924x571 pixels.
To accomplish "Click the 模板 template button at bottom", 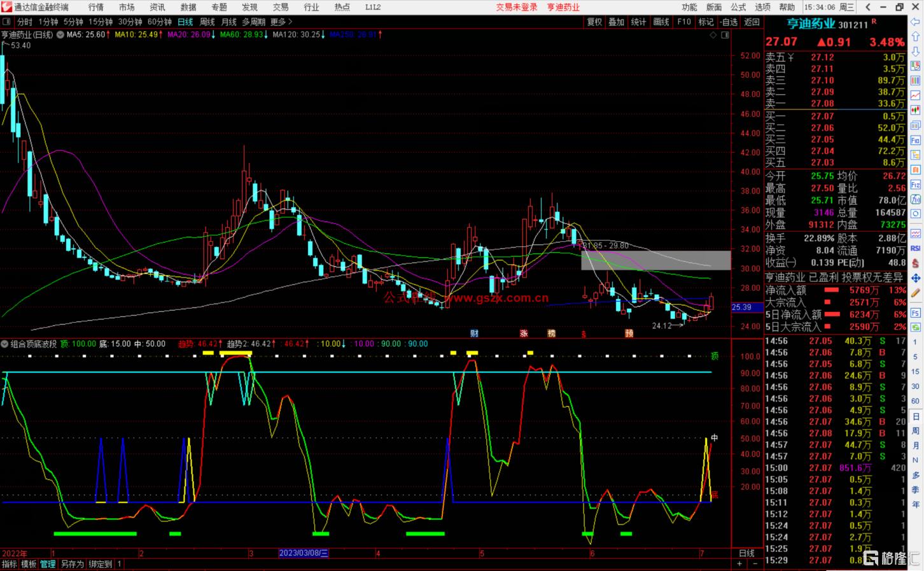I will coord(29,564).
